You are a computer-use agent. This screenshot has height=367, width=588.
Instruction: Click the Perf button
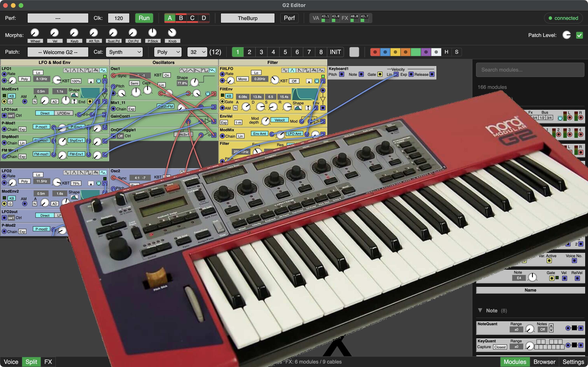[289, 18]
